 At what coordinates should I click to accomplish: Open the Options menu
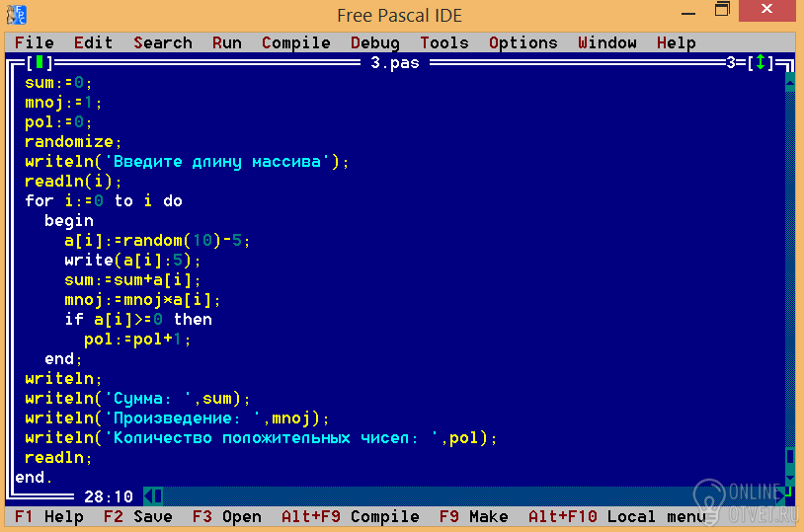click(x=523, y=42)
